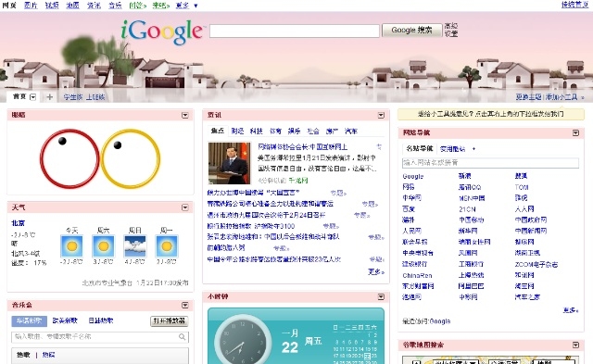This screenshot has width=593, height=364.
Task: Click the headline ending in 3100
Action: [251, 226]
